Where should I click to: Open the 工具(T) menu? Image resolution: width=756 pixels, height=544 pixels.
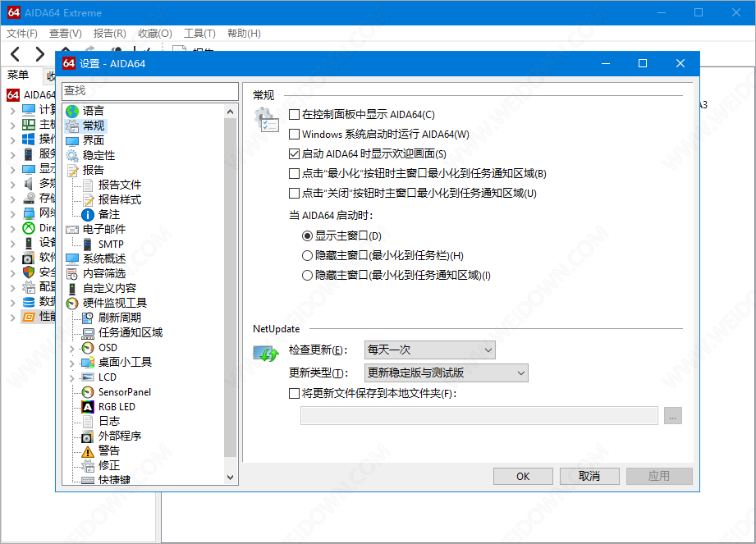tap(199, 34)
